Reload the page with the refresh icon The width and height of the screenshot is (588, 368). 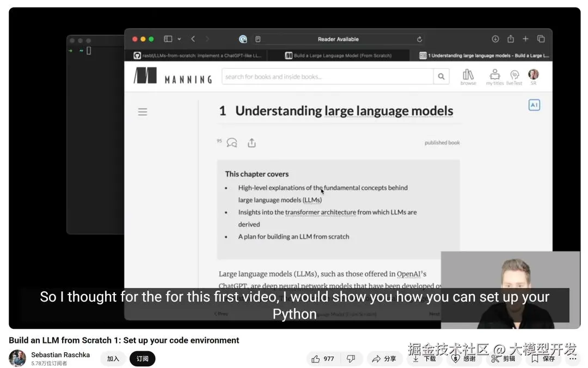pyautogui.click(x=420, y=39)
